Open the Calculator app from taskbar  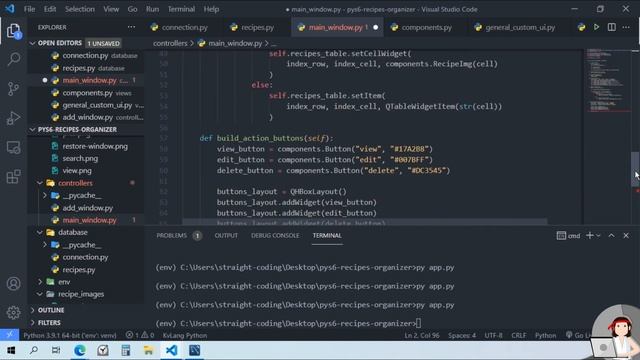pyautogui.click(x=125, y=350)
